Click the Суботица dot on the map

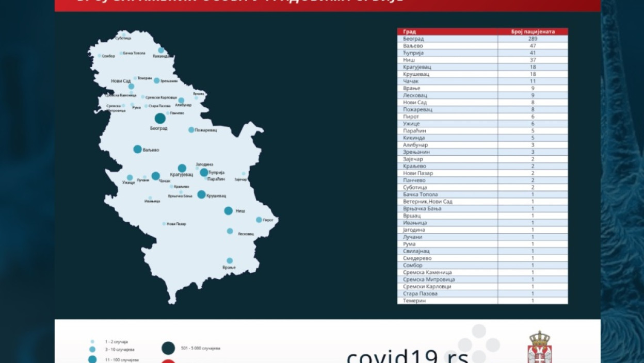pos(124,34)
